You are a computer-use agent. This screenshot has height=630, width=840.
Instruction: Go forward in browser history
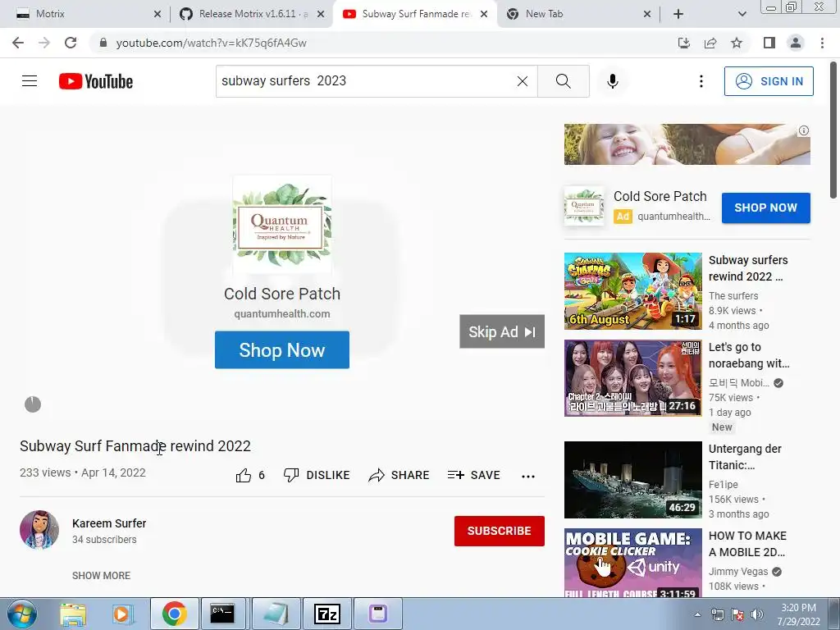click(x=44, y=43)
